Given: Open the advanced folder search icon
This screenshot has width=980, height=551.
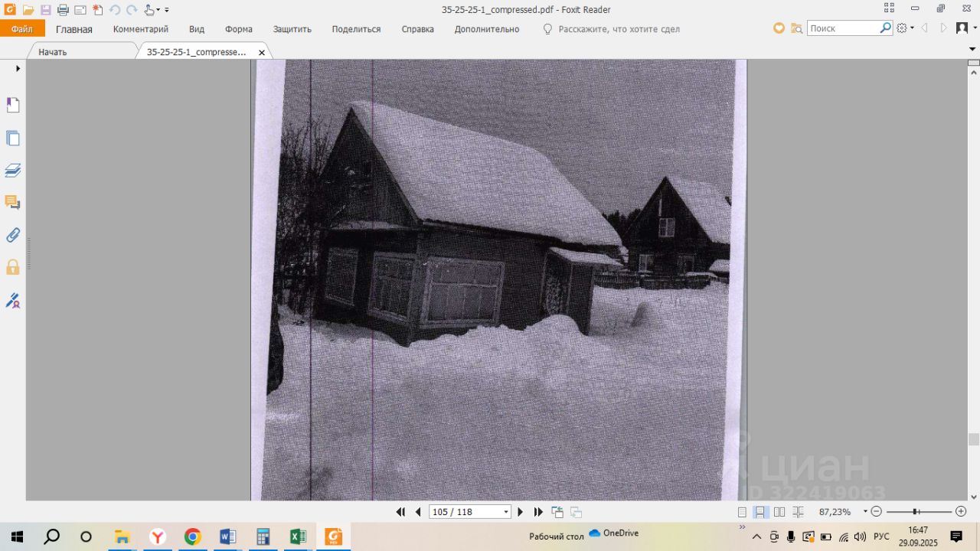Looking at the screenshot, I should [797, 28].
